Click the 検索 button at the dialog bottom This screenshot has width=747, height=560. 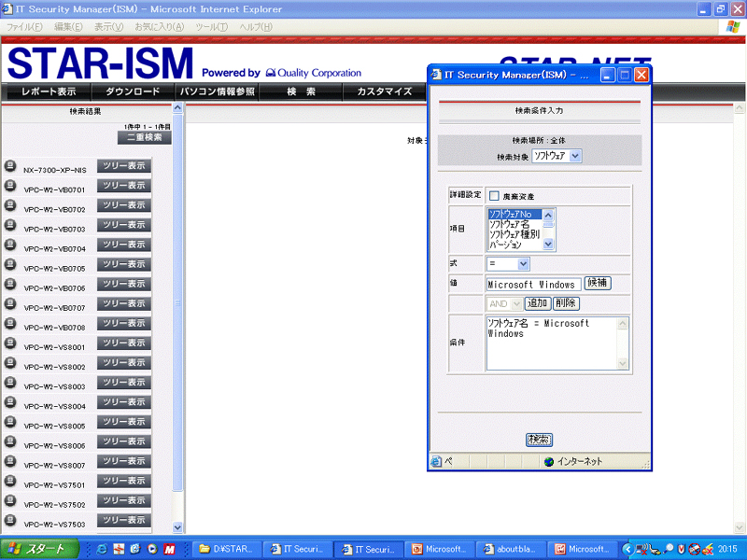click(539, 440)
